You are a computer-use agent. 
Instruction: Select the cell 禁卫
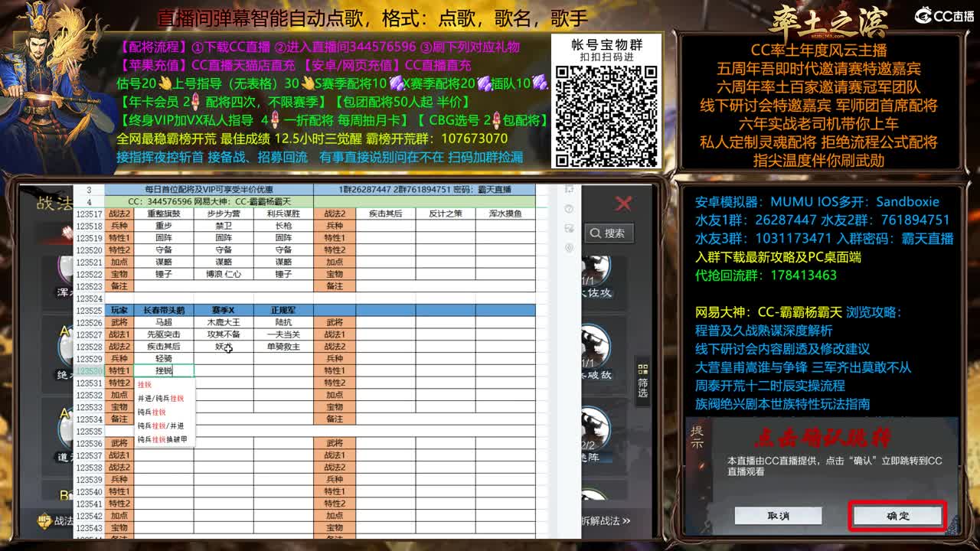[x=224, y=226]
